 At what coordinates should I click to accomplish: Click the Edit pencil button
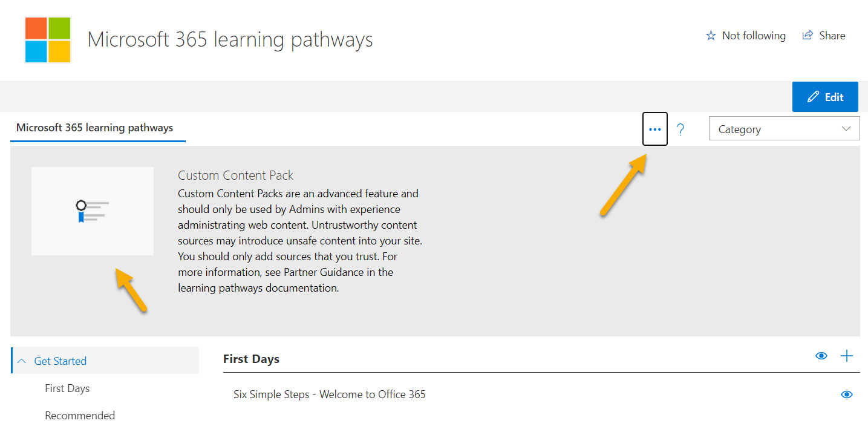coord(825,97)
